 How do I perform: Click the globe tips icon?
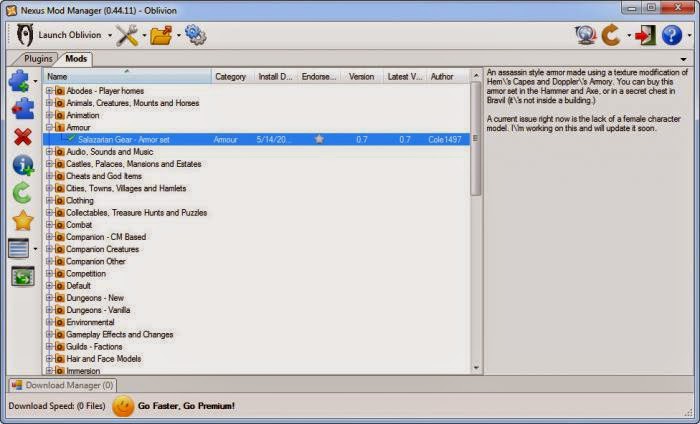click(x=585, y=35)
